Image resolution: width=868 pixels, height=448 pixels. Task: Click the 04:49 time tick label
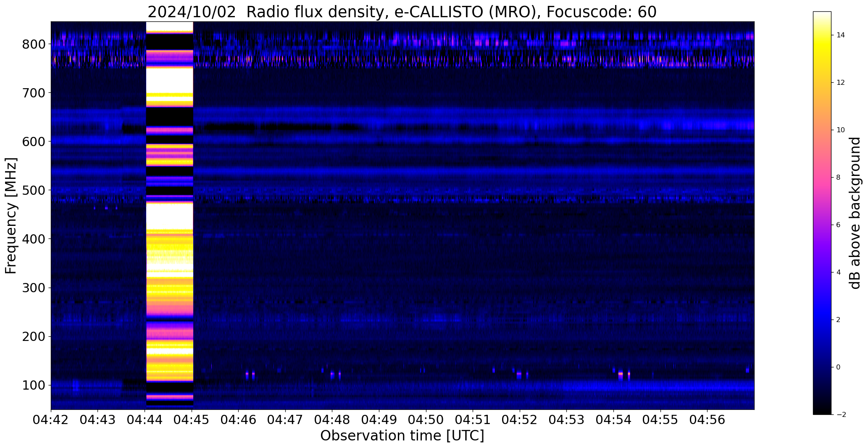(x=379, y=420)
